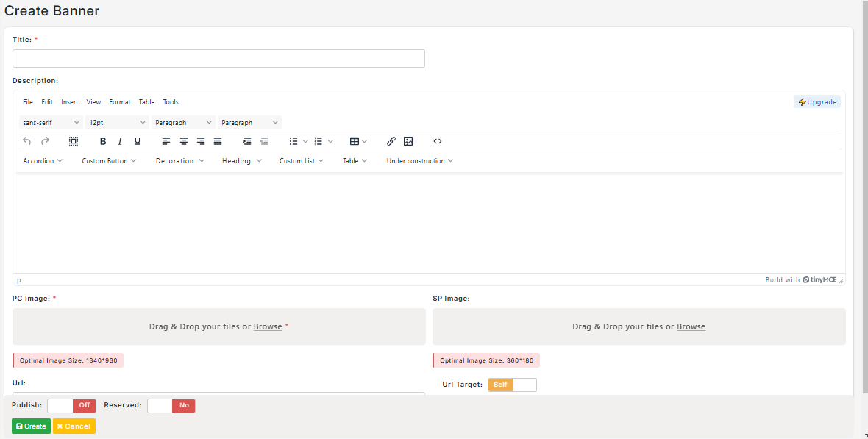The height and width of the screenshot is (439, 868).
Task: Open bullet list style arrow
Action: 305,141
